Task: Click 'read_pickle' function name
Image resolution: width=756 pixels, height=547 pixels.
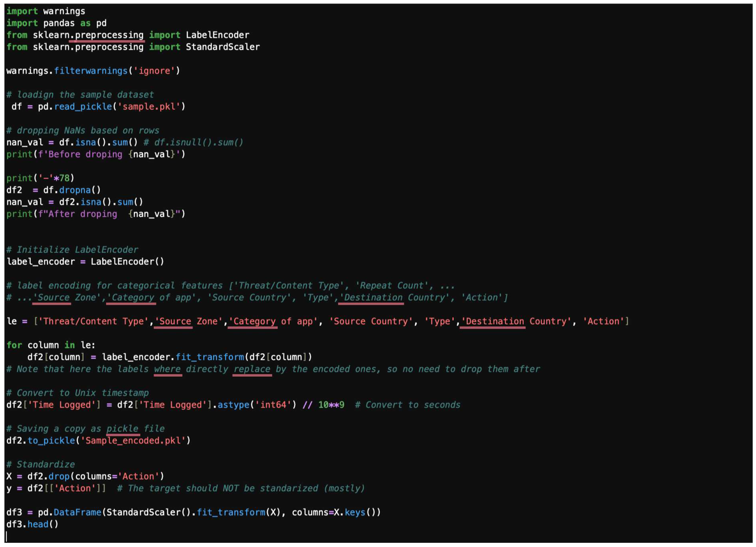Action: [83, 107]
